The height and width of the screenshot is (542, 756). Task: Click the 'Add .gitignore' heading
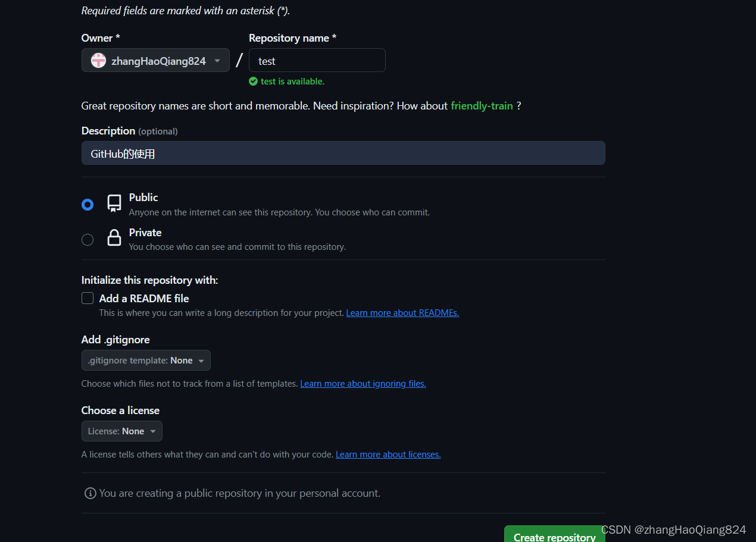coord(115,340)
